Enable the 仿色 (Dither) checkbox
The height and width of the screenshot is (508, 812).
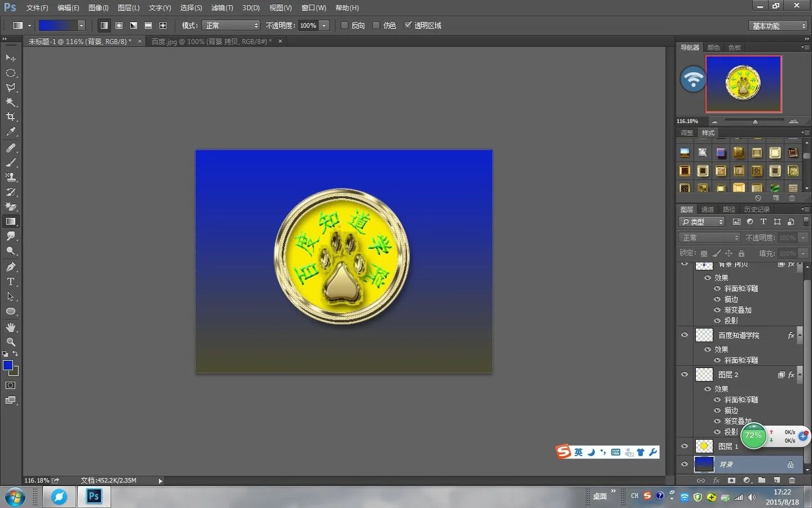click(x=376, y=25)
